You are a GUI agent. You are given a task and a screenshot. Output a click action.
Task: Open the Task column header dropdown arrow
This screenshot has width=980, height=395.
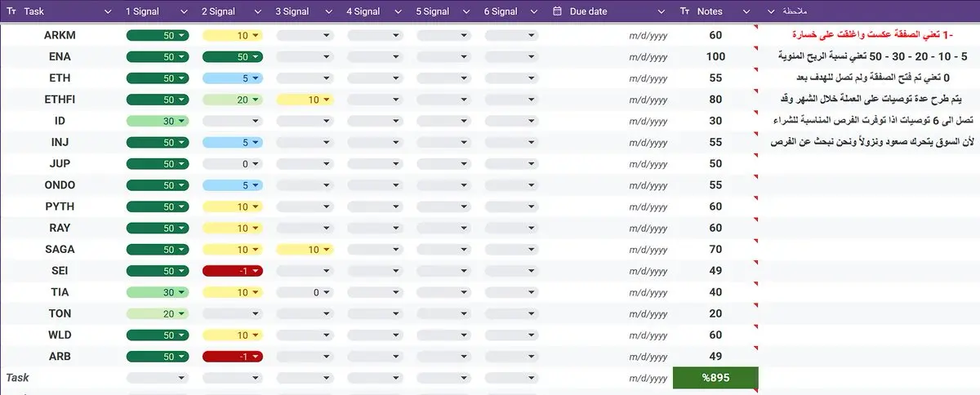click(x=108, y=11)
